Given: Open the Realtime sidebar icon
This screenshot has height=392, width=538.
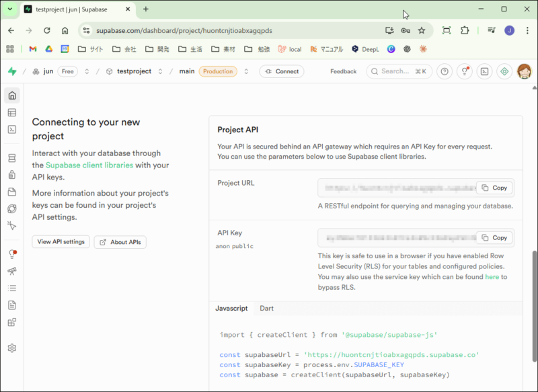Looking at the screenshot, I should tap(11, 226).
